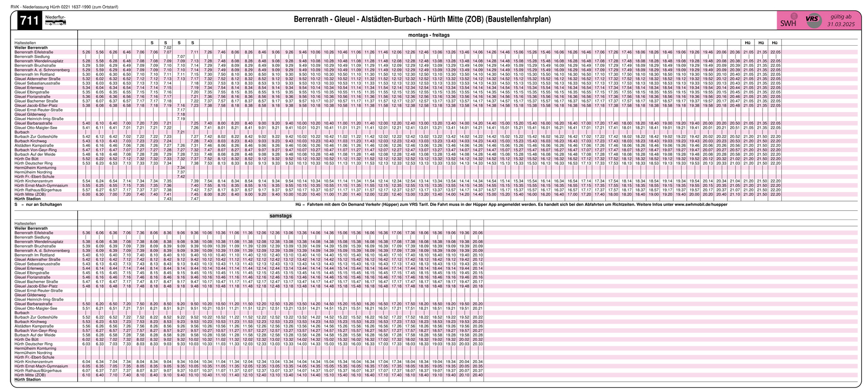Select 'Hürth Mitte (ZOB)' in the samstags table
868x392 pixels.
[x=30, y=375]
